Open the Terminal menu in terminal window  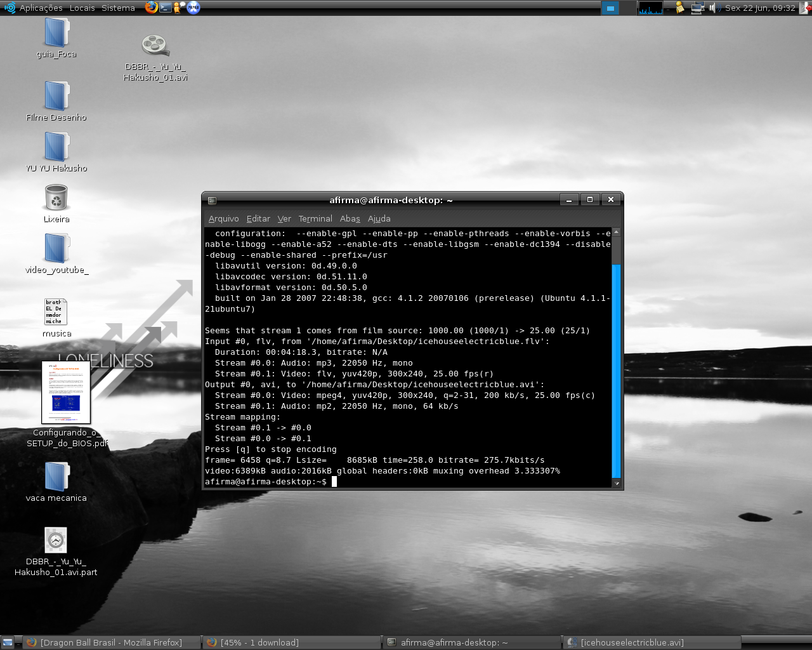315,218
